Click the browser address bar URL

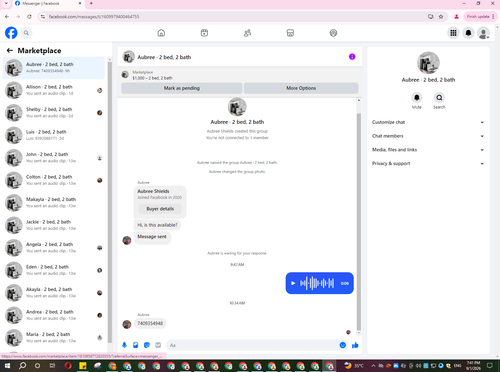pyautogui.click(x=94, y=16)
